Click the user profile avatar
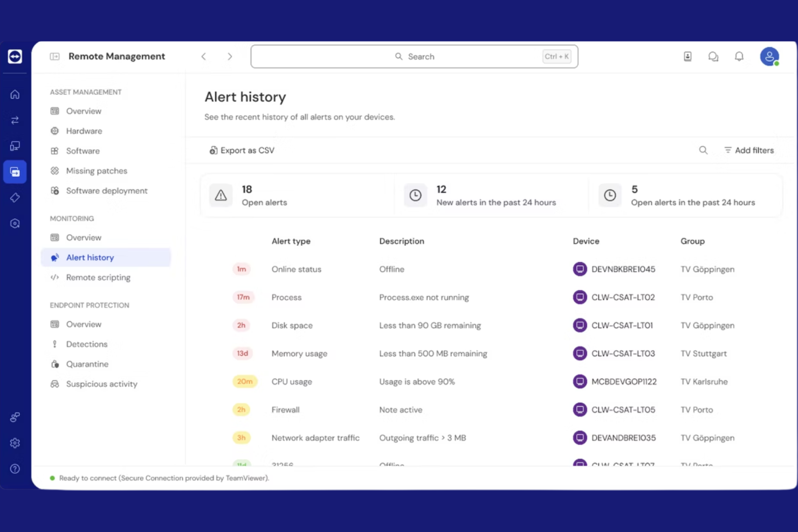This screenshot has width=798, height=532. [769, 57]
